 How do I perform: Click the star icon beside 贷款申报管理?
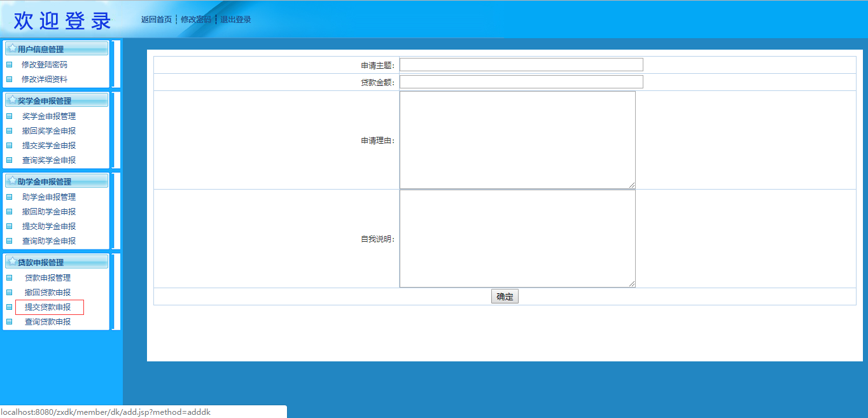12,261
